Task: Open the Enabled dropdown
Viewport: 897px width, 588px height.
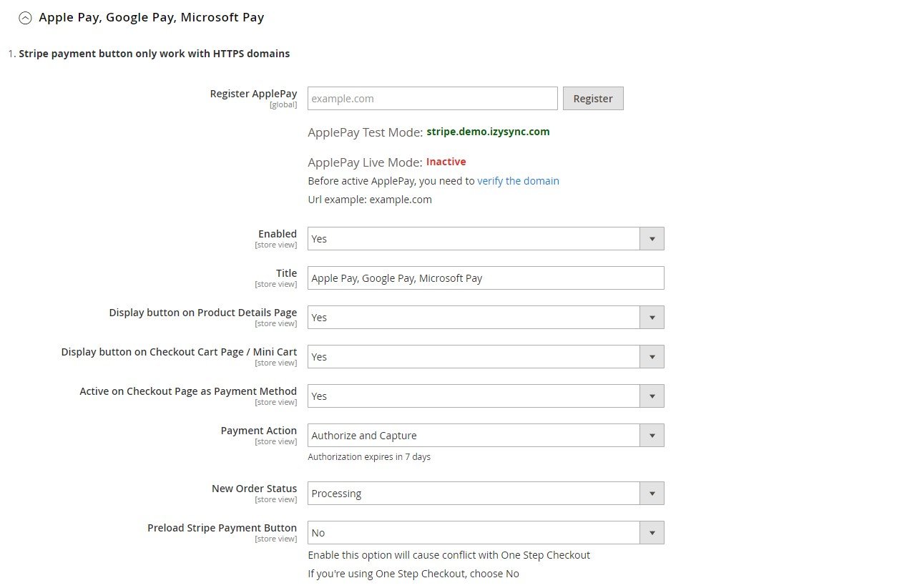Action: [486, 239]
